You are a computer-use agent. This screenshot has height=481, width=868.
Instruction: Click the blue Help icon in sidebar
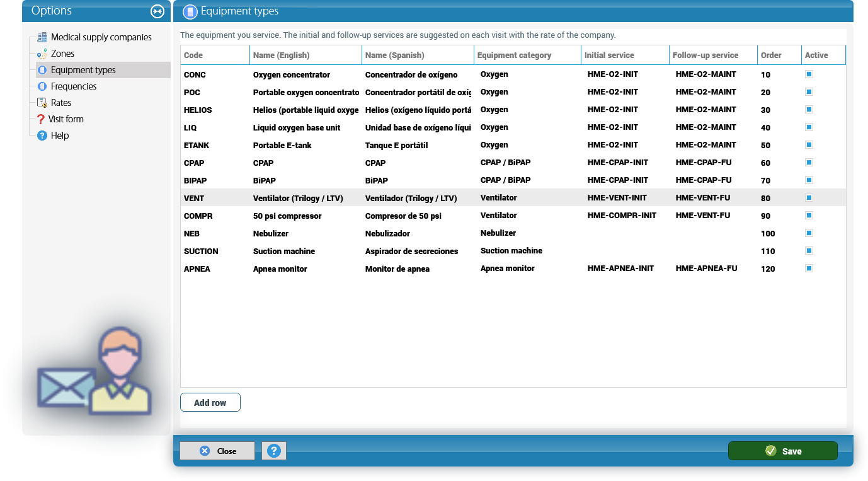pyautogui.click(x=42, y=136)
